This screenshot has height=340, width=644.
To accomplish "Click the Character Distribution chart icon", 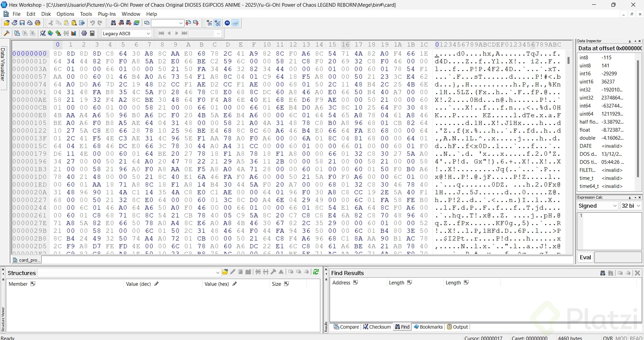I will [74, 33].
